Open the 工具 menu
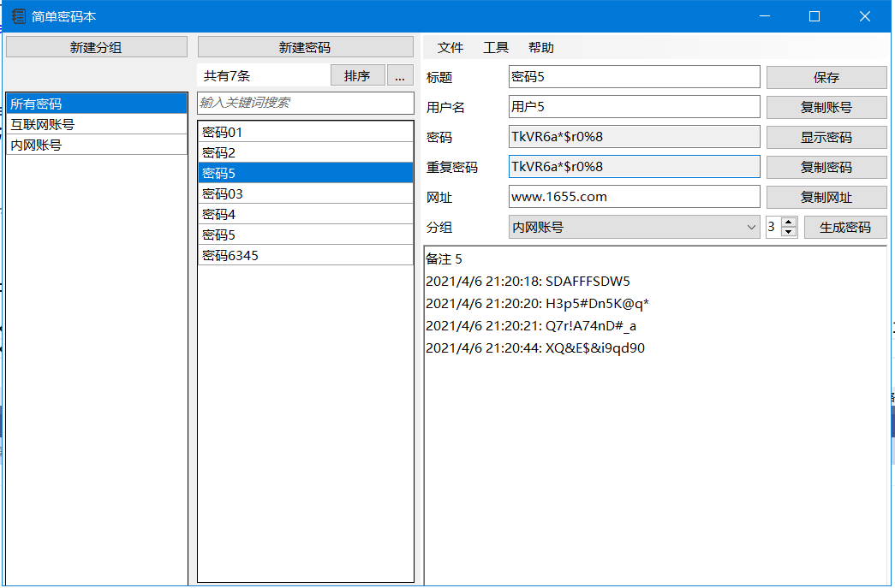 [x=496, y=48]
